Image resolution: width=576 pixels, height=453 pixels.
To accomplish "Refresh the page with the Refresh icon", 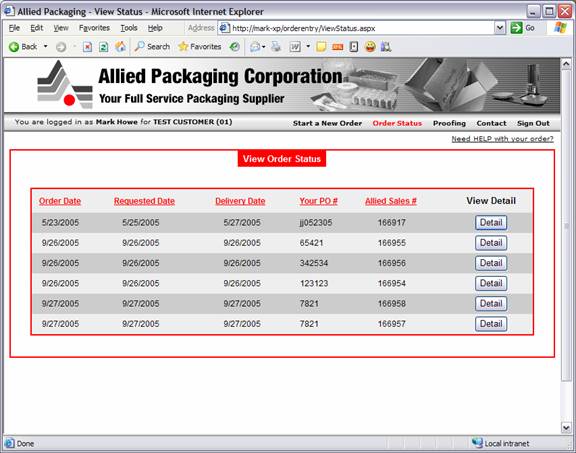I will point(104,47).
